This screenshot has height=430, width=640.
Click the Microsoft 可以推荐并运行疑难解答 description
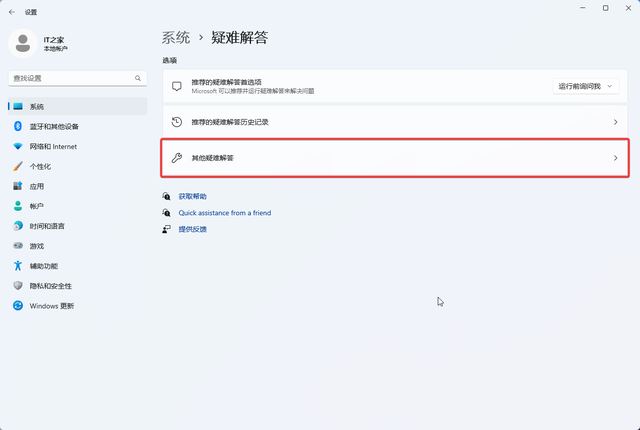tap(253, 91)
